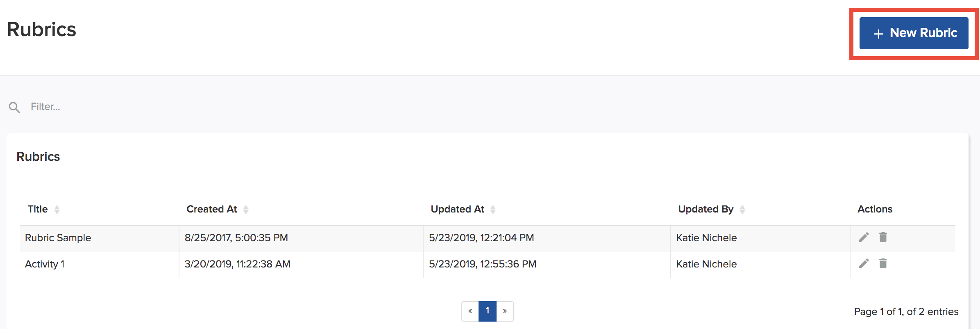Click the plus icon on New Rubric
Image resolution: width=980 pixels, height=329 pixels.
[x=878, y=33]
